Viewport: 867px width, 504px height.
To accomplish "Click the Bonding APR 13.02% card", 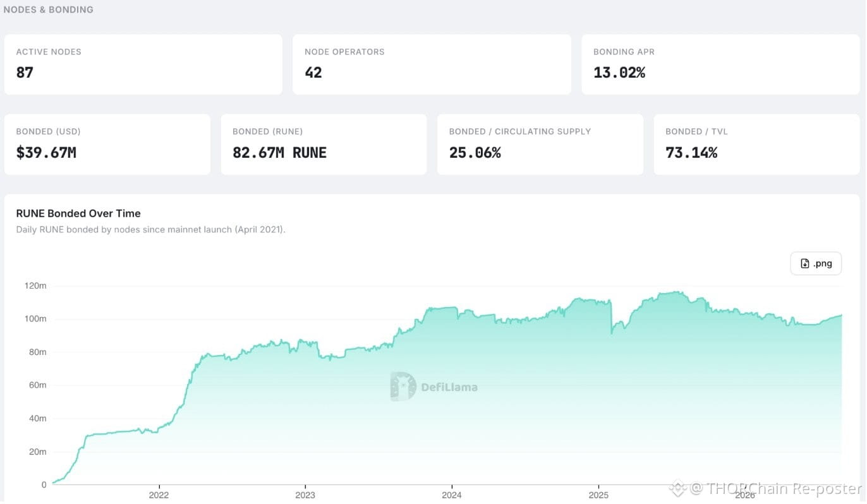I will coord(720,64).
